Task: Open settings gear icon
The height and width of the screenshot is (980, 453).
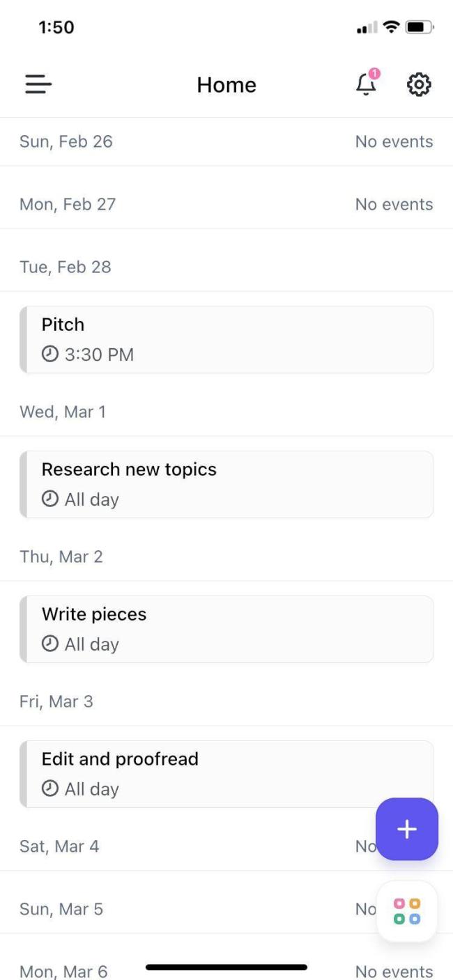Action: pyautogui.click(x=419, y=85)
